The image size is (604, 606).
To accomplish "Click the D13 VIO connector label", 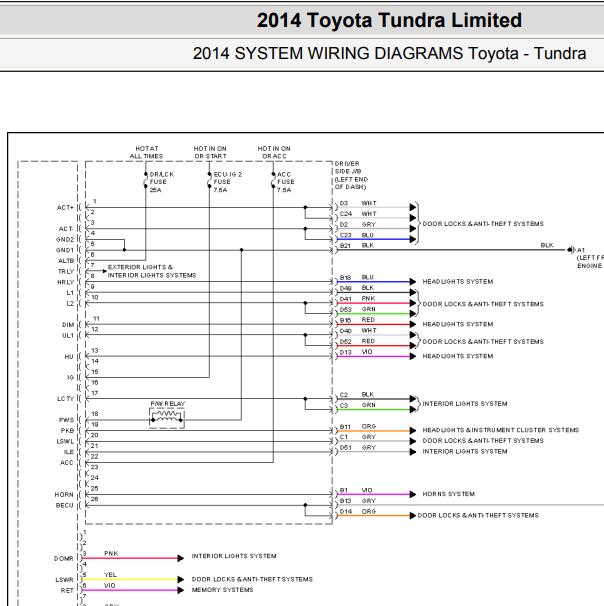I will [x=356, y=352].
